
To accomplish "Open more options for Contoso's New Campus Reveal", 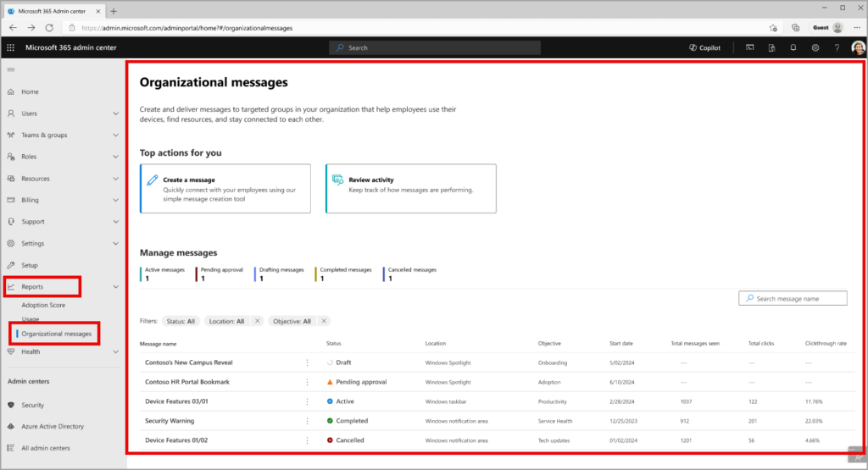I will [x=307, y=362].
